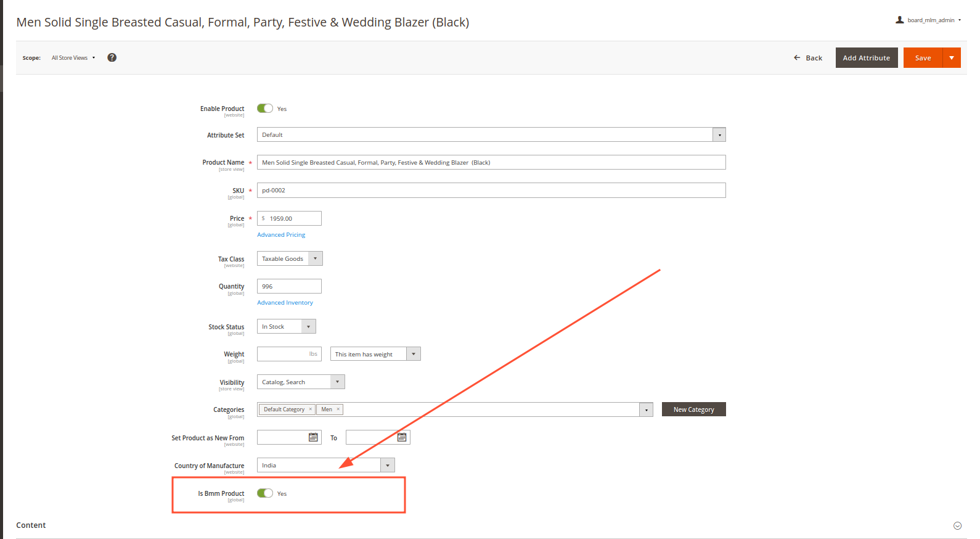Open the Advanced Pricing link

pyautogui.click(x=281, y=235)
